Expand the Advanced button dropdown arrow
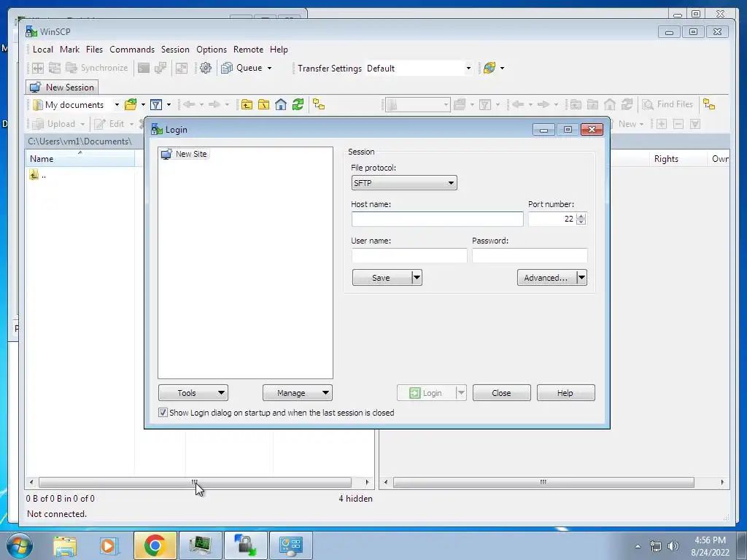 (581, 278)
